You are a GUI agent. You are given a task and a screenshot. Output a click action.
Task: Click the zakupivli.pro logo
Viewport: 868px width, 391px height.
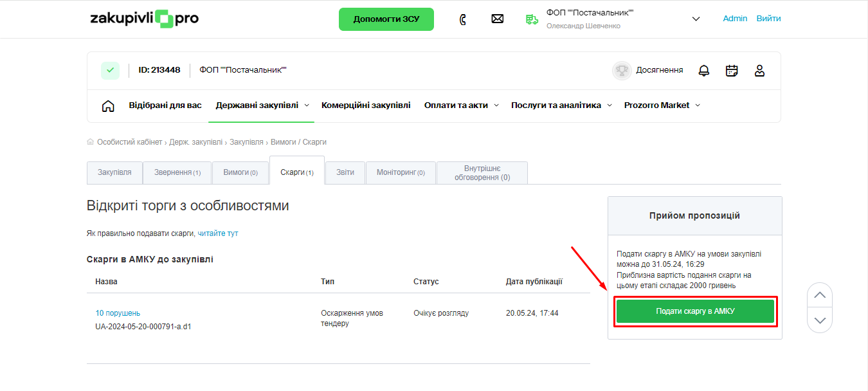pos(145,19)
